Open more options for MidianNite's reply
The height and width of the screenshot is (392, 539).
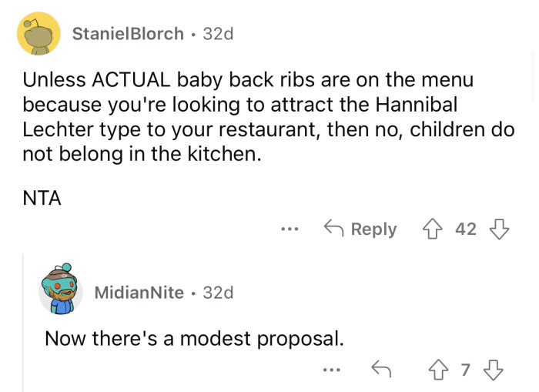[331, 370]
